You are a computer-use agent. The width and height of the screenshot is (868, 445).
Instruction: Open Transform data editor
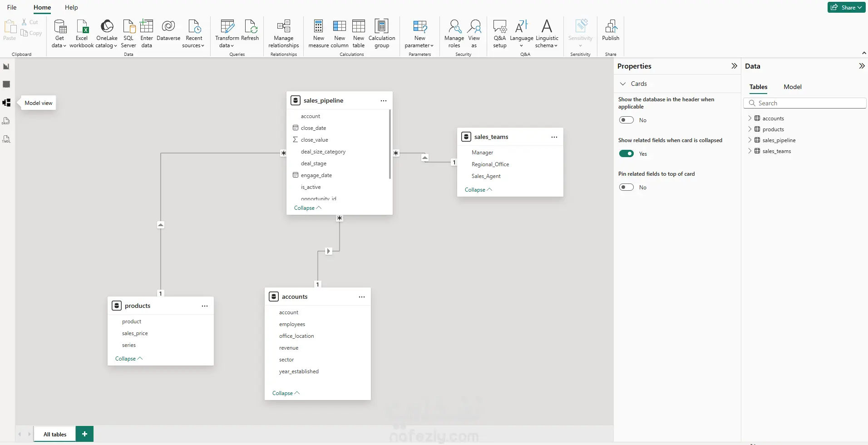(x=227, y=34)
